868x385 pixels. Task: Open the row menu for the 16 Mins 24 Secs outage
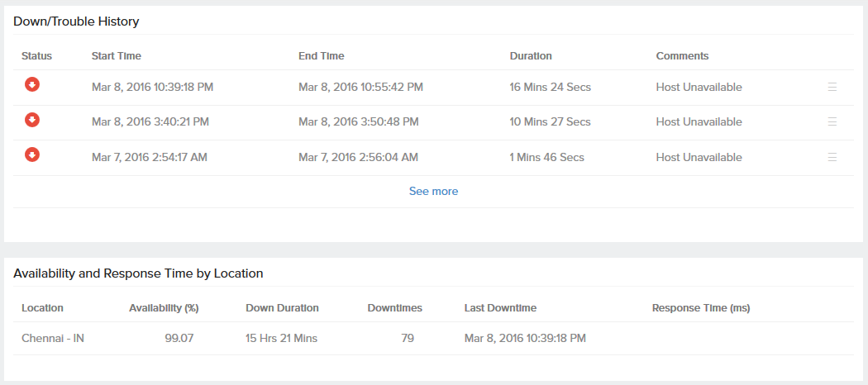832,87
